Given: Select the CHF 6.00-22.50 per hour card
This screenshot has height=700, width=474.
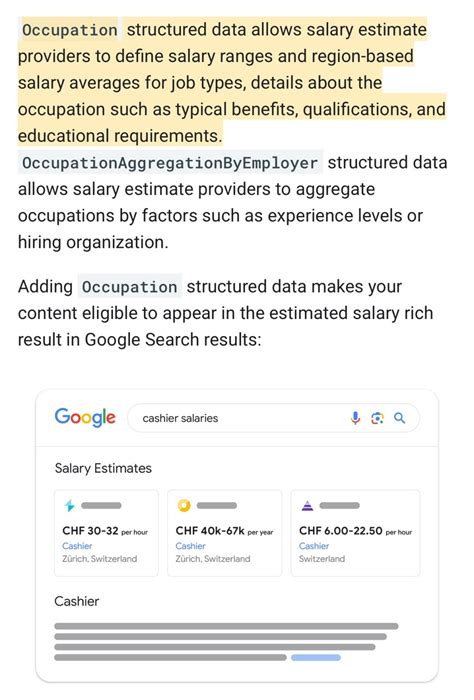Looking at the screenshot, I should tap(355, 533).
